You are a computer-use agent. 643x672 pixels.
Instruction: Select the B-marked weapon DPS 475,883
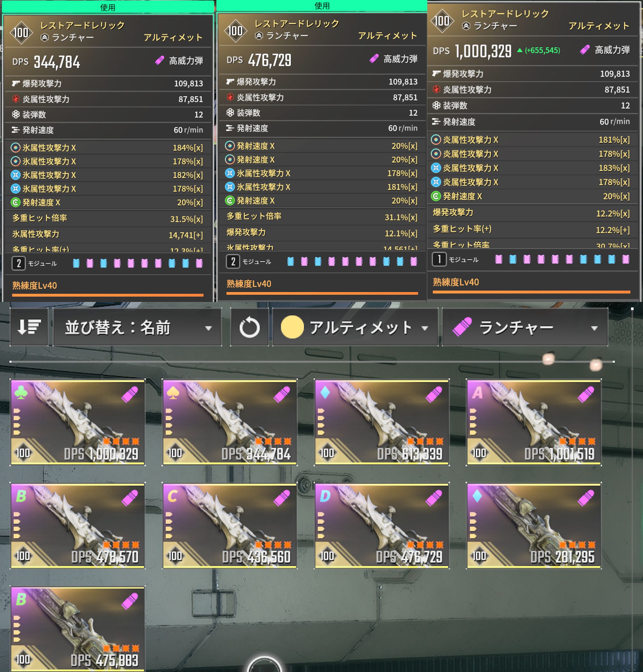77,629
